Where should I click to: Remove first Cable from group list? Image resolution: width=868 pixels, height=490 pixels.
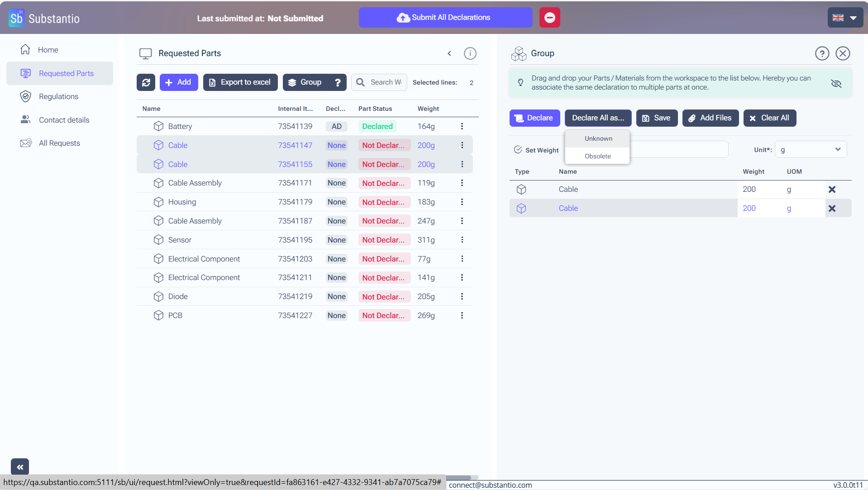pyautogui.click(x=832, y=190)
